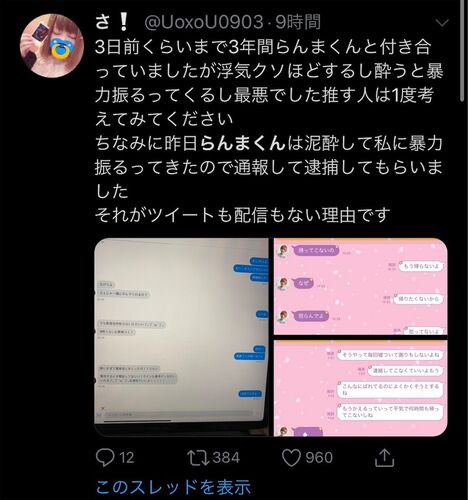
Task: Open lower pink chat screenshot image
Action: click(x=360, y=388)
